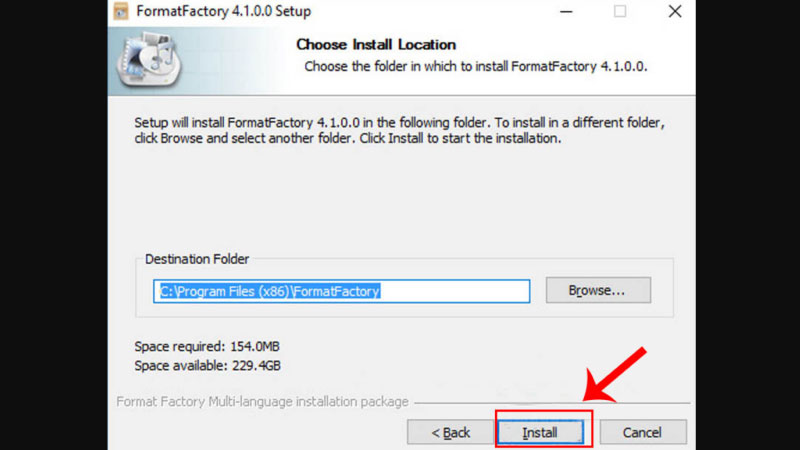Image resolution: width=800 pixels, height=450 pixels.
Task: Close the FormatFactory Setup window
Action: point(675,11)
